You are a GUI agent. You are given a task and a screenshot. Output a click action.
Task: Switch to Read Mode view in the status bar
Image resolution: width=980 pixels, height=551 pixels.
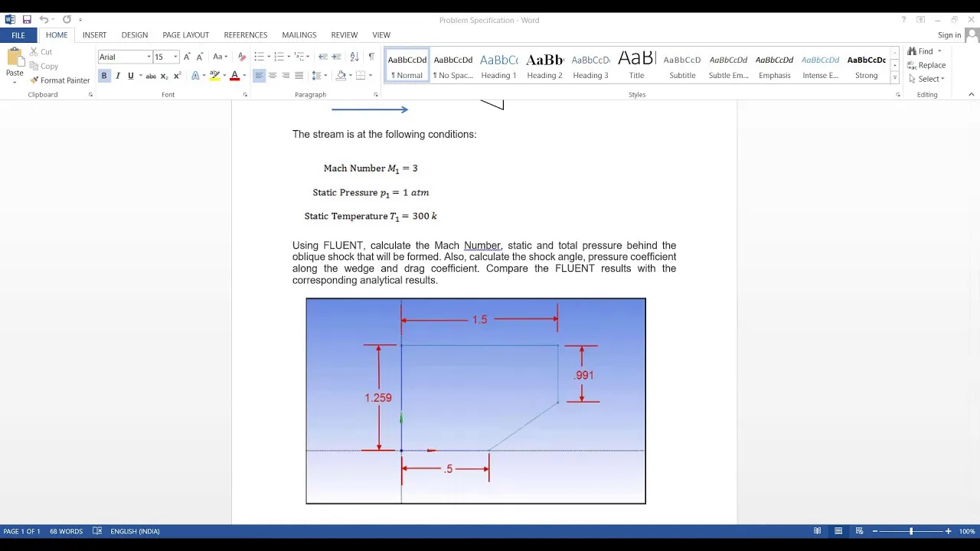(x=818, y=531)
